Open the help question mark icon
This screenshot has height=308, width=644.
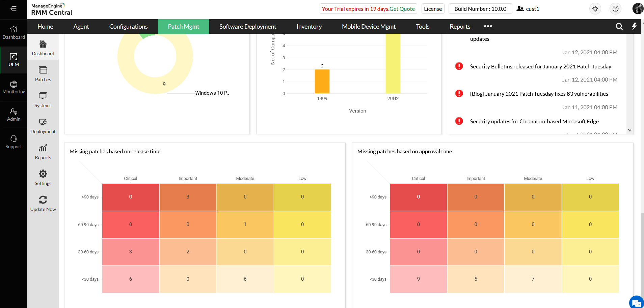click(616, 9)
